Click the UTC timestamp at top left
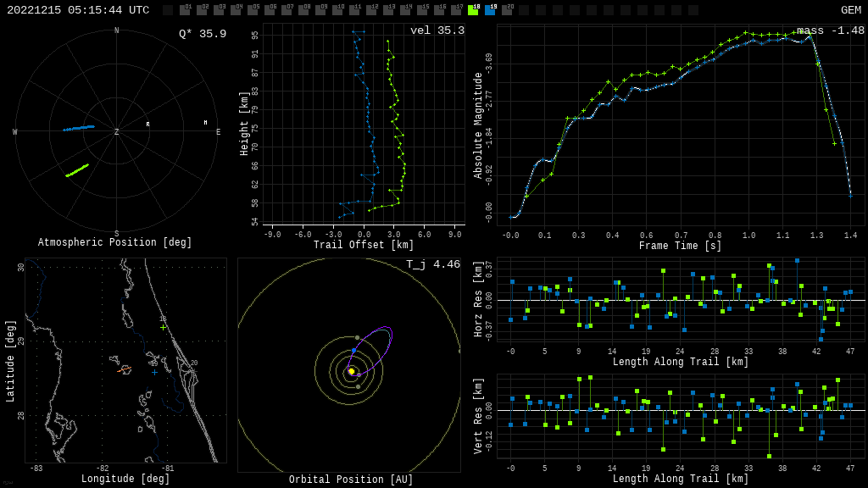Viewport: 868px width, 488px height. [78, 10]
